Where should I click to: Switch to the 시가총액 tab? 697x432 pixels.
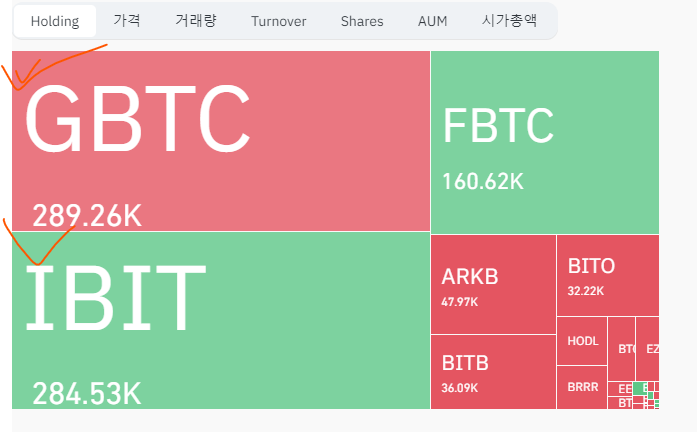[x=509, y=21]
